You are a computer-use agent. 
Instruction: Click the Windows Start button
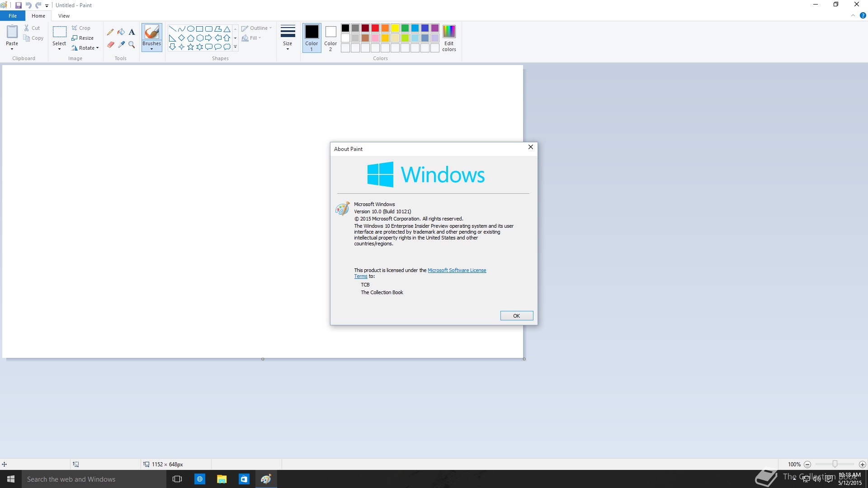(11, 479)
